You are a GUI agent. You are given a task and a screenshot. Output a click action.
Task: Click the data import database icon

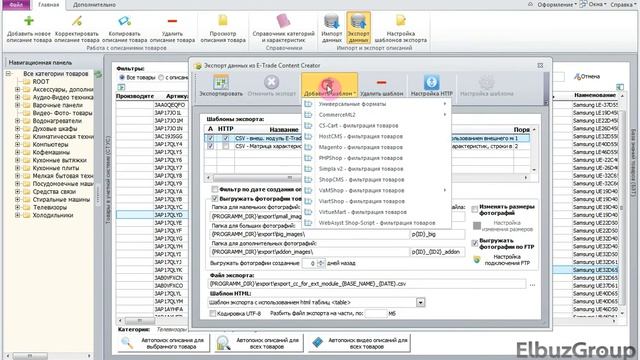331,21
